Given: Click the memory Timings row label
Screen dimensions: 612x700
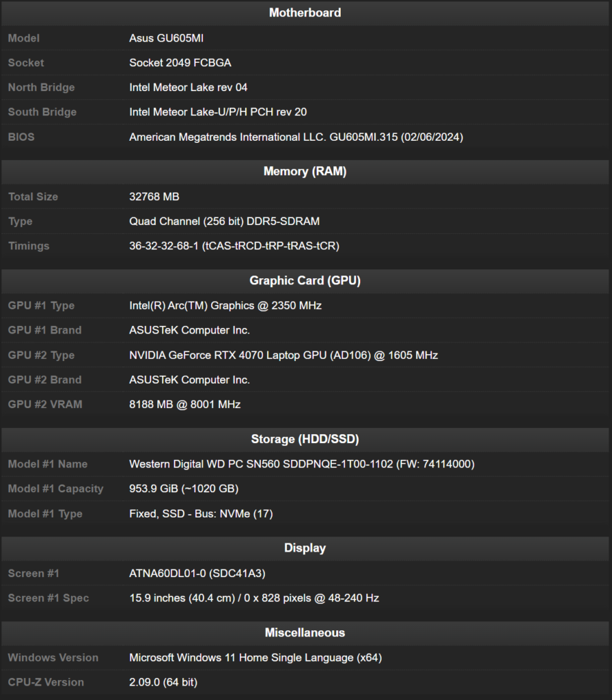Looking at the screenshot, I should [x=29, y=246].
